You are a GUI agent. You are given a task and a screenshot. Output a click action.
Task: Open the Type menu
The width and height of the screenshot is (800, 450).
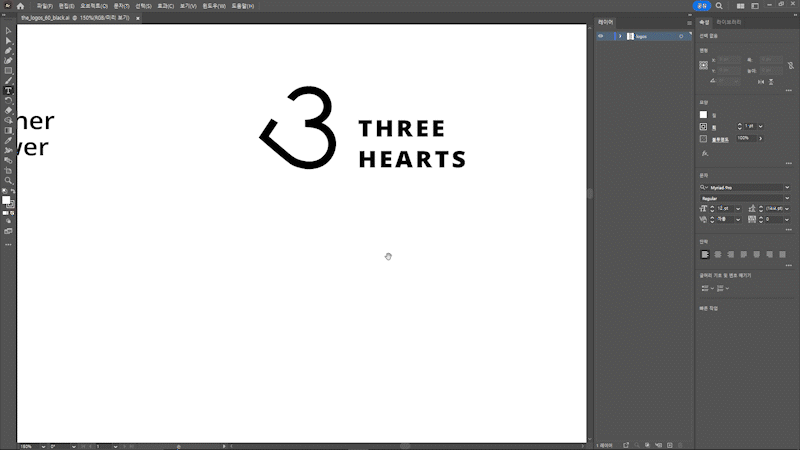[121, 6]
